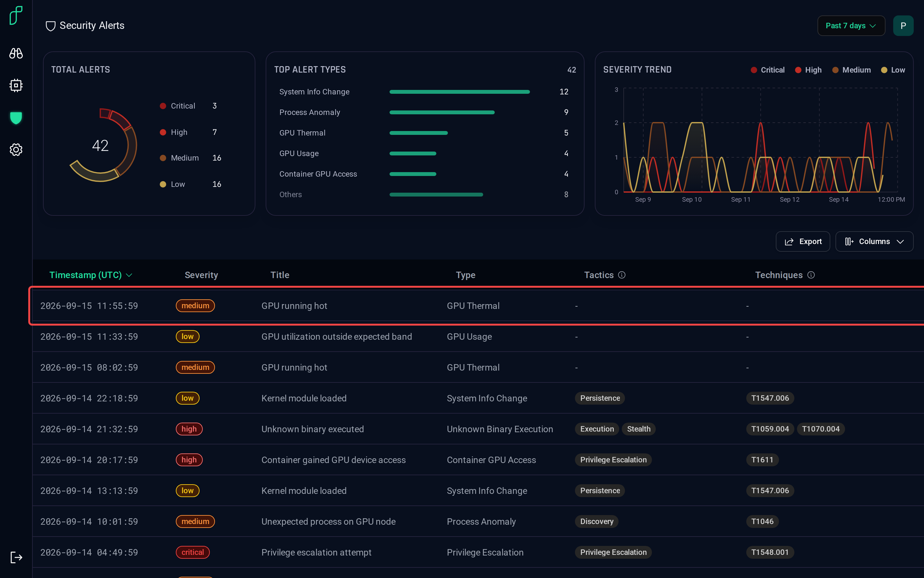Select the 2026-09-15 11:33:59 alert row
The width and height of the screenshot is (924, 578).
pyautogui.click(x=478, y=337)
